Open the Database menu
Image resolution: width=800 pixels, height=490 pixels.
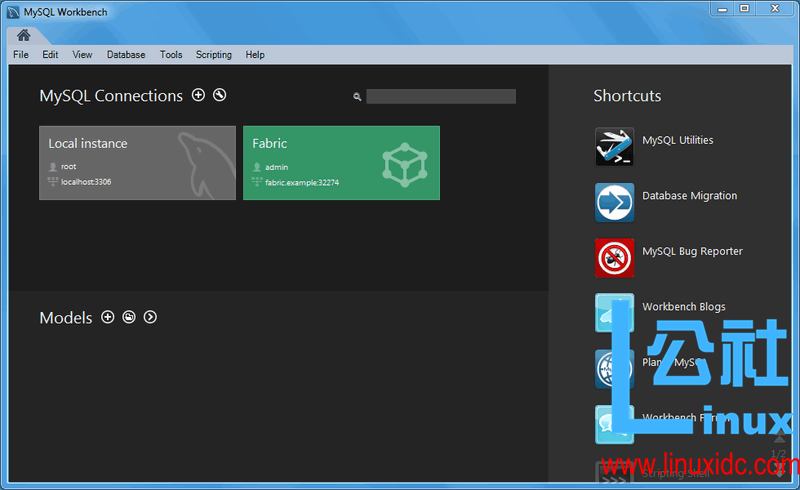point(126,55)
